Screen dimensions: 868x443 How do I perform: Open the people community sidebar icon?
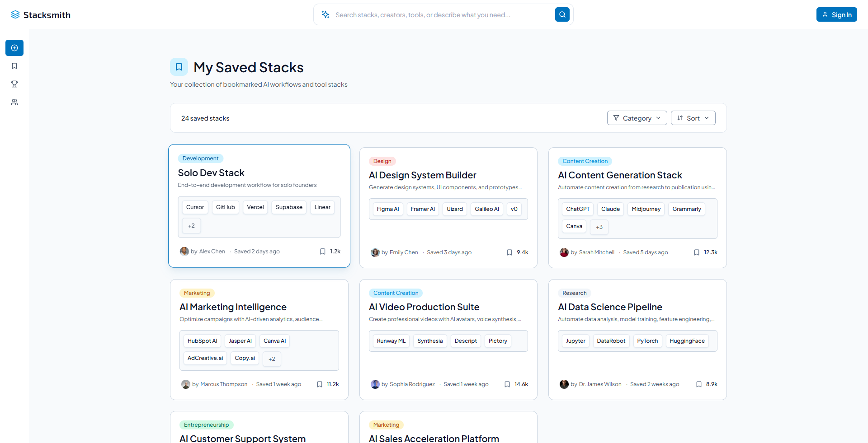click(14, 102)
